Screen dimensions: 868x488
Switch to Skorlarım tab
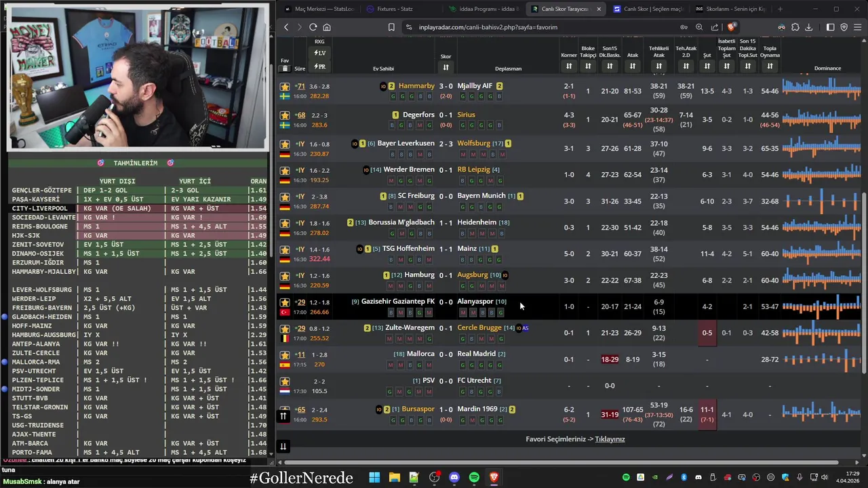click(730, 9)
